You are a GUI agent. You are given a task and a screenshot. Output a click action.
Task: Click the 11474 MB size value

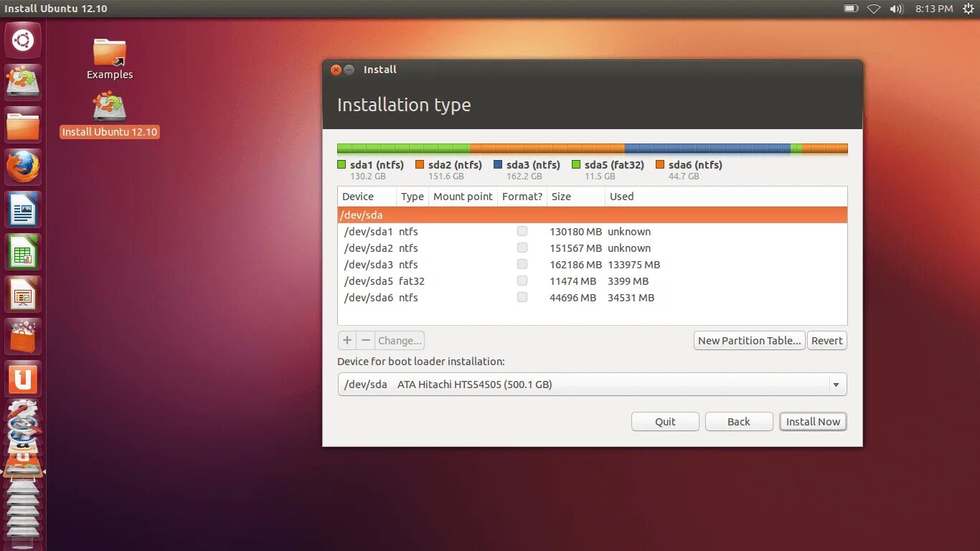(x=573, y=281)
